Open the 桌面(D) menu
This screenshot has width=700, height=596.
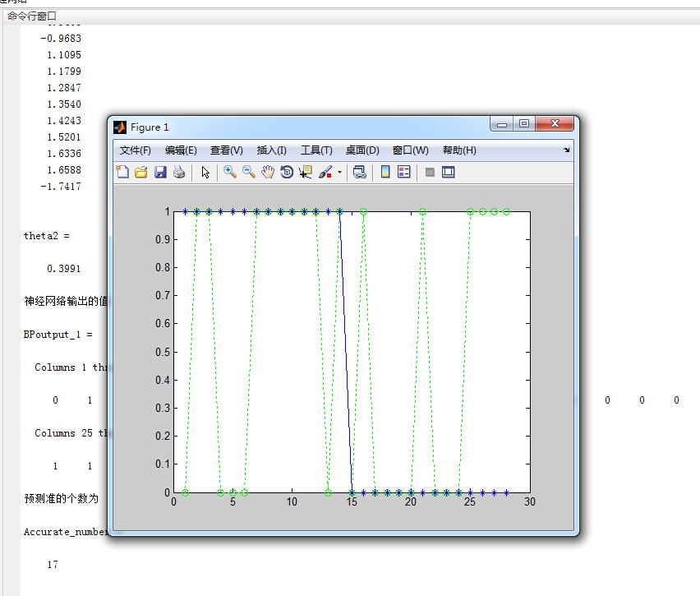click(362, 150)
